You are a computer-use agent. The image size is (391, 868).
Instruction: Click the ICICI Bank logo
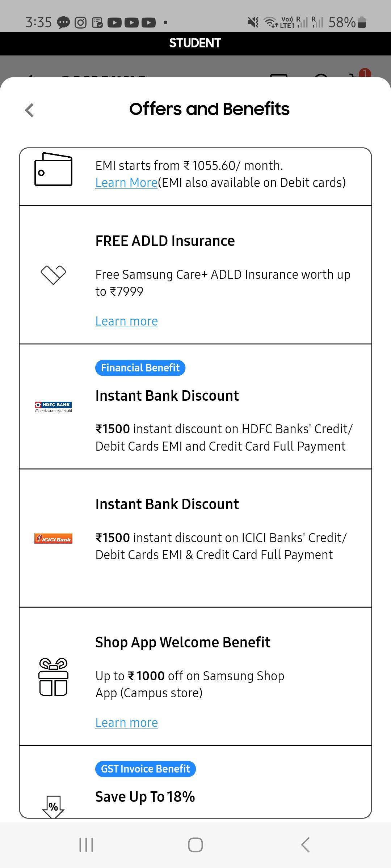[x=54, y=538]
